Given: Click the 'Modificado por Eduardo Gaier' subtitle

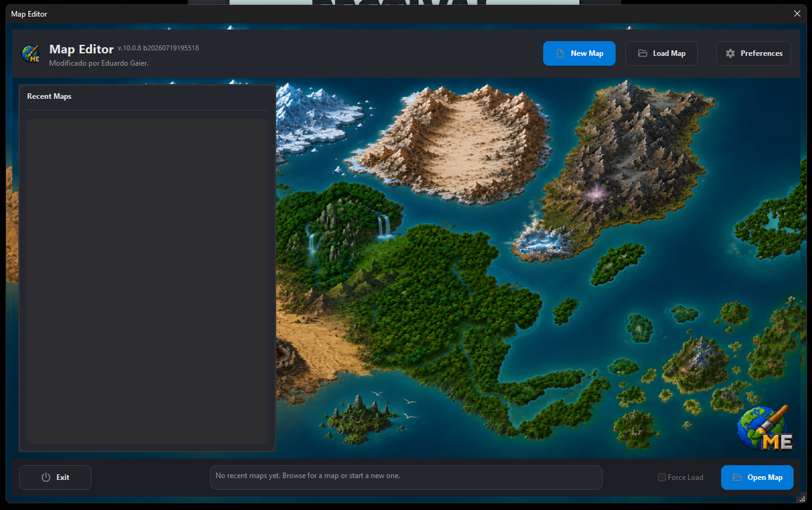Looking at the screenshot, I should pyautogui.click(x=99, y=63).
